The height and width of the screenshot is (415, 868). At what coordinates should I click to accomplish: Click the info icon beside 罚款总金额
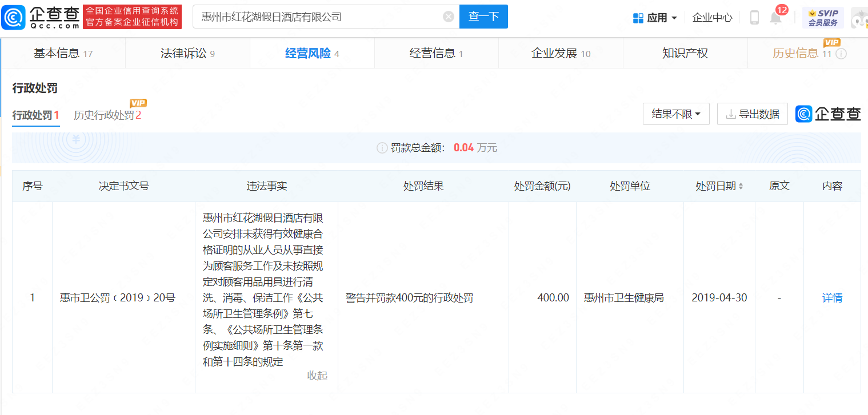(x=382, y=148)
